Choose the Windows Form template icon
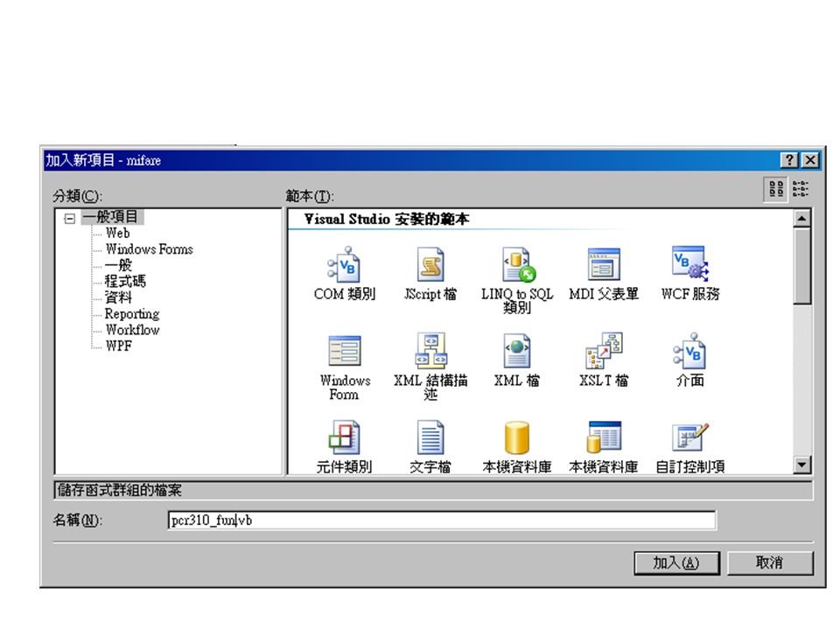Screen dimensions: 840x630 (x=345, y=351)
